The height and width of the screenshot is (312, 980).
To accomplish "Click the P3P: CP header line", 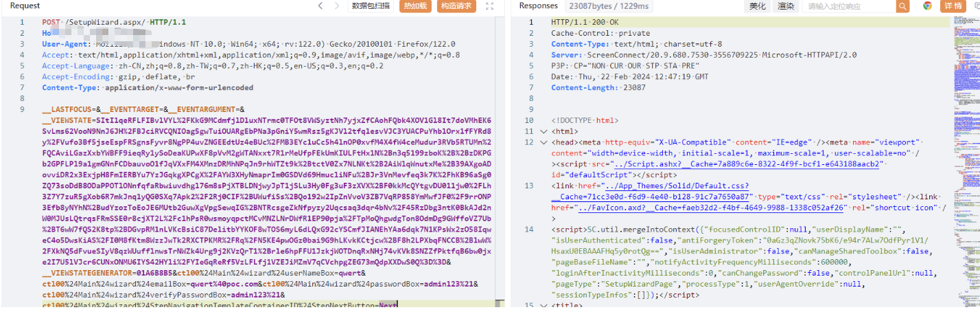I will [625, 66].
